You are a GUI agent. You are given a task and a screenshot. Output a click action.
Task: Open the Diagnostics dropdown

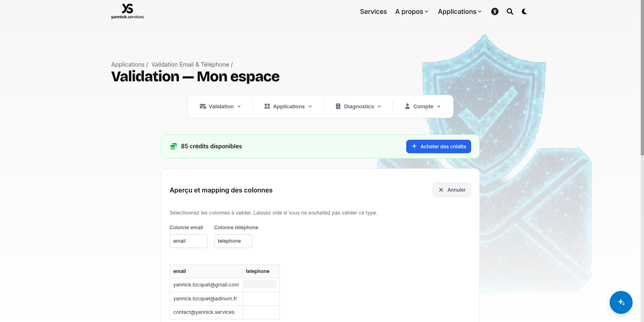click(x=358, y=106)
